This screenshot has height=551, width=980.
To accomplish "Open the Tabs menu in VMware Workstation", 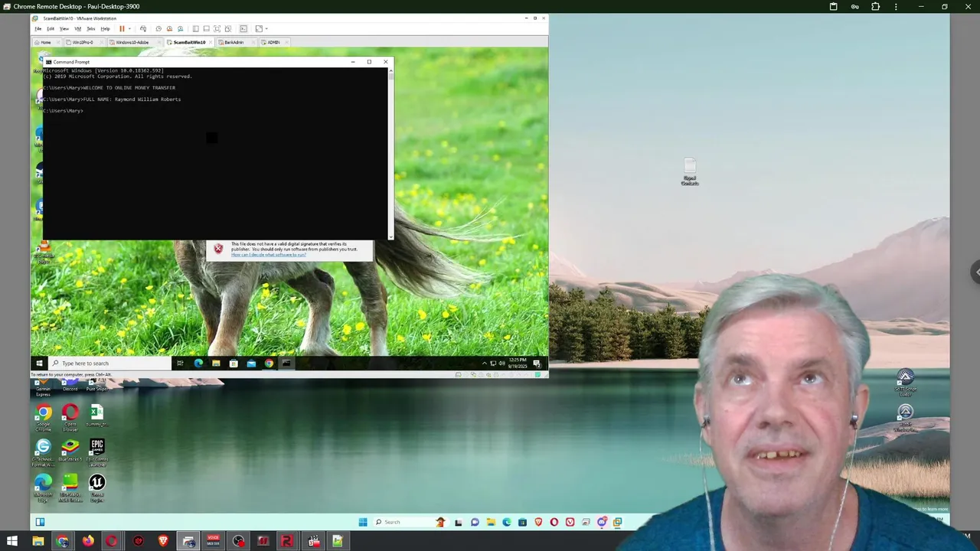I will 90,29.
